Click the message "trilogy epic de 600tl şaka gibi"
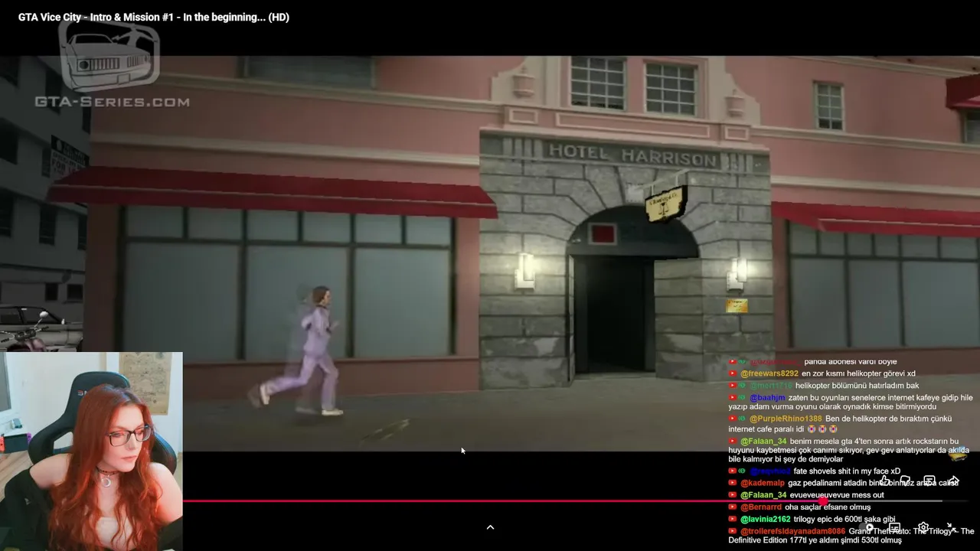 pos(844,519)
